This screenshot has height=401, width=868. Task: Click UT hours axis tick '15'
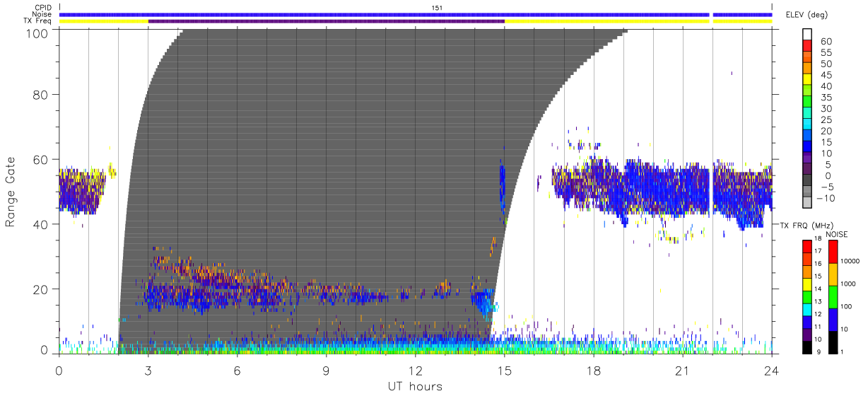coord(504,370)
